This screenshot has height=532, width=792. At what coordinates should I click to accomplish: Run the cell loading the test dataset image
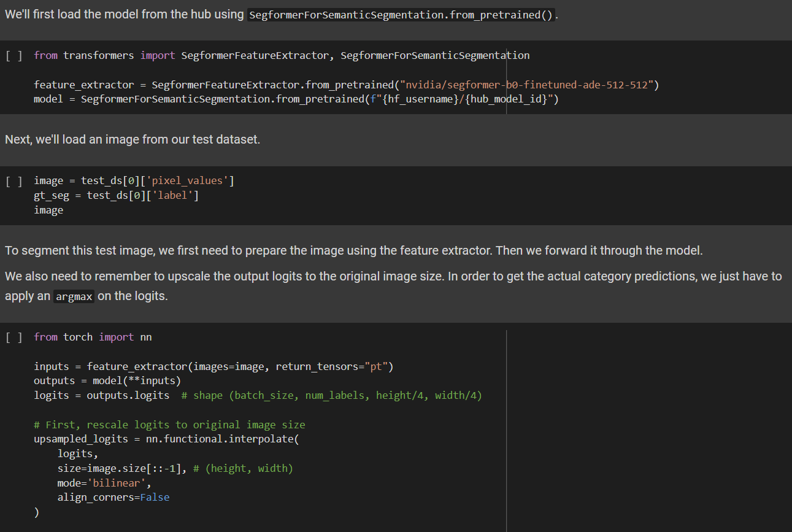(13, 180)
